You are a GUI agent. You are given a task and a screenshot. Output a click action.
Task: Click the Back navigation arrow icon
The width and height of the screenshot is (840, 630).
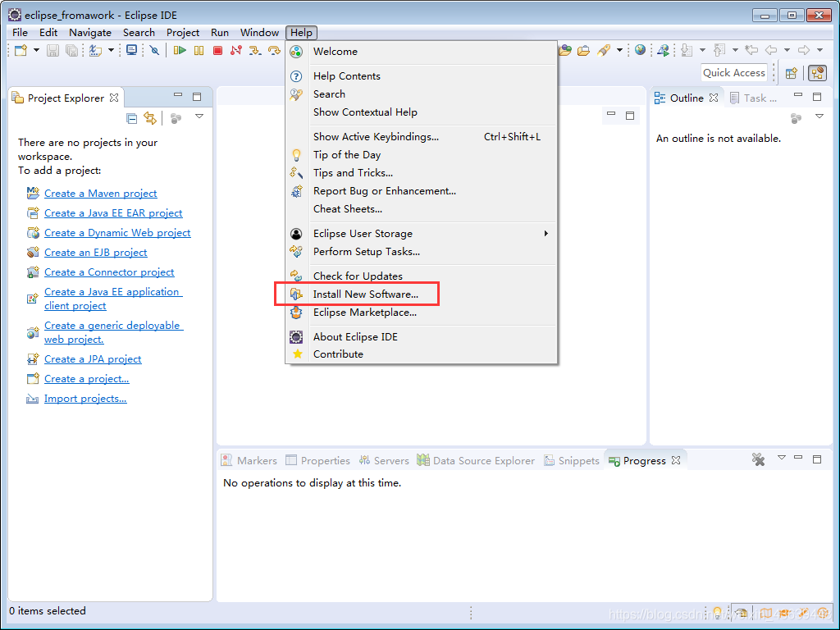pos(771,50)
